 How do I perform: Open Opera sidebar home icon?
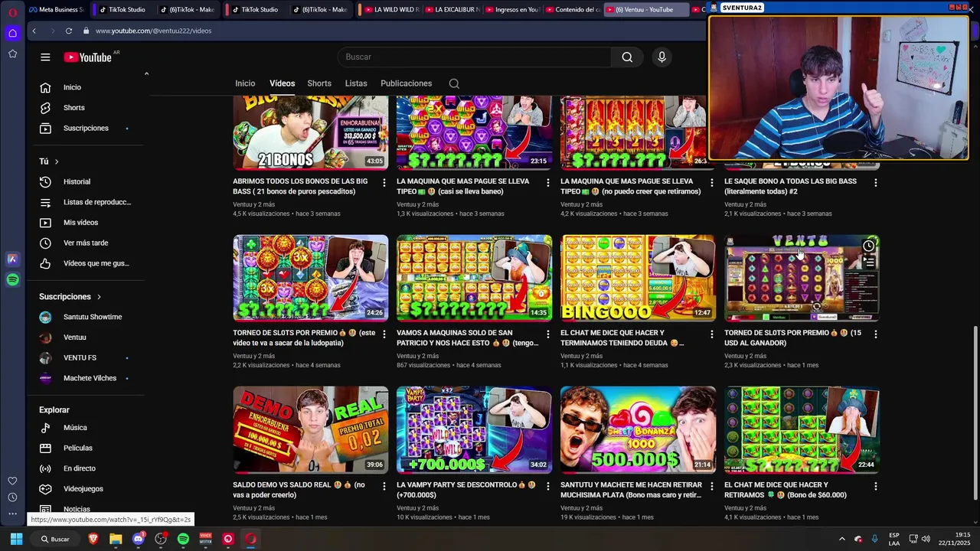(x=13, y=33)
